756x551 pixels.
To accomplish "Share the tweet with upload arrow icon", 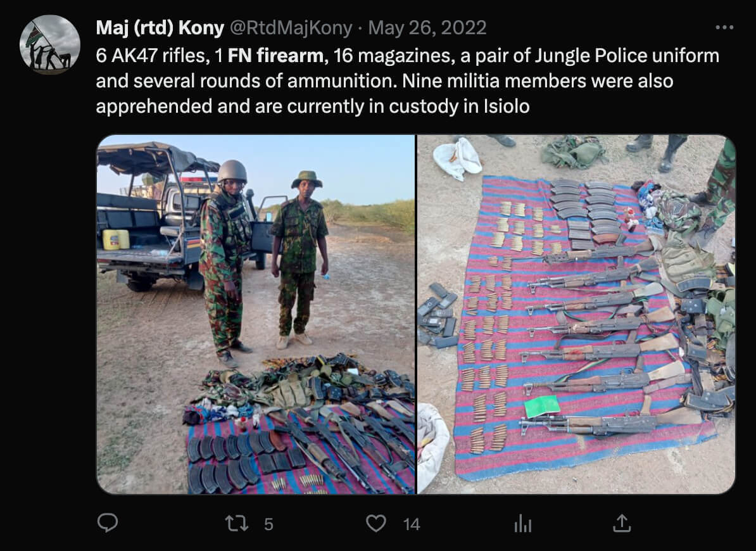I will click(622, 523).
